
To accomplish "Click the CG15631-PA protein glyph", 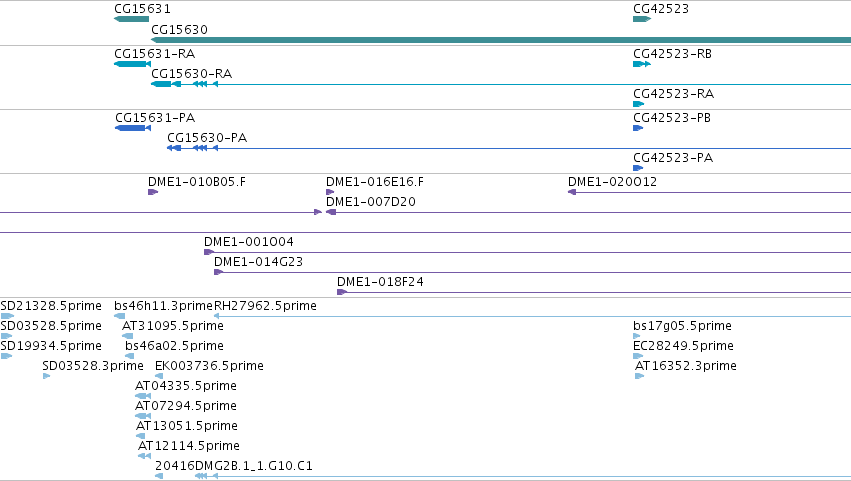I will (133, 128).
